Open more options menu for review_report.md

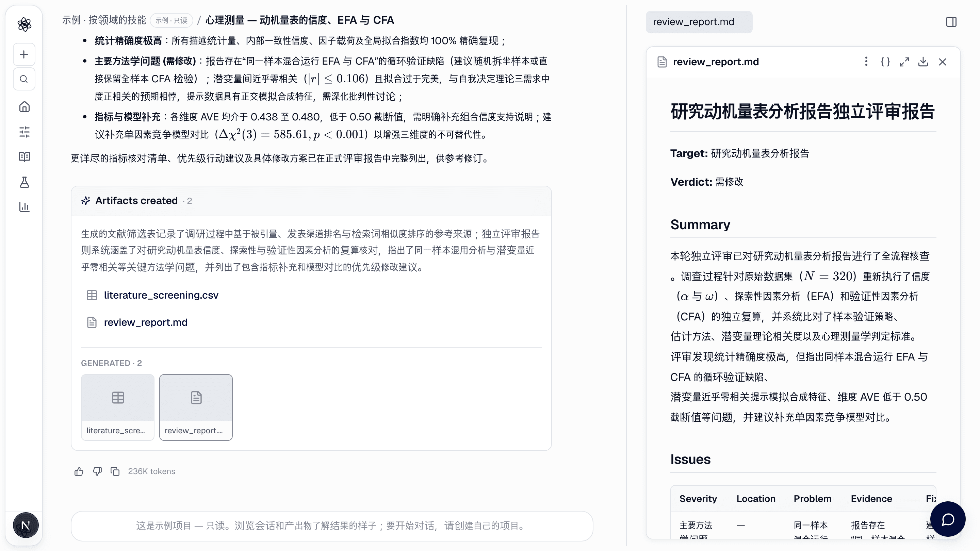click(x=866, y=62)
